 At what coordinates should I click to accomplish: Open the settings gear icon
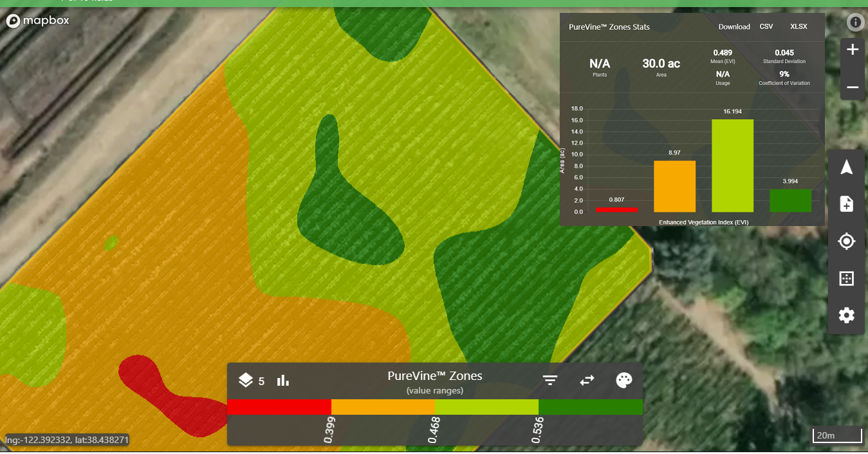(847, 316)
